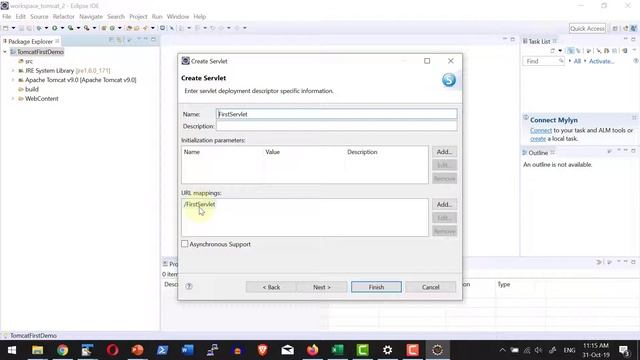The image size is (640, 360).
Task: Click the Open Perspective icon
Action: click(x=615, y=28)
